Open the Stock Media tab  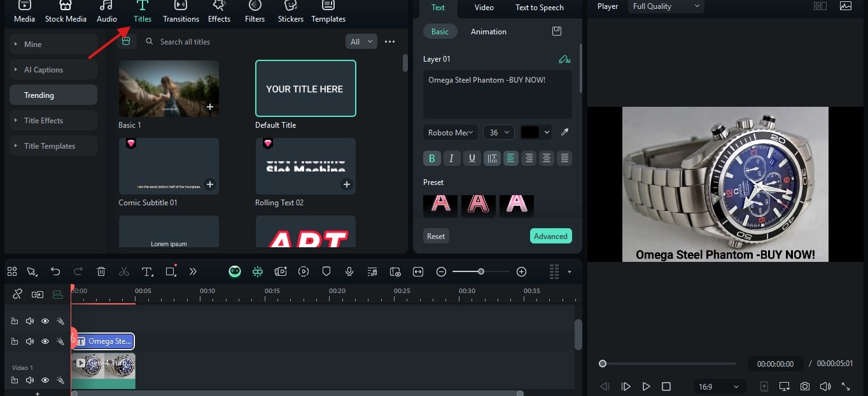click(x=66, y=12)
